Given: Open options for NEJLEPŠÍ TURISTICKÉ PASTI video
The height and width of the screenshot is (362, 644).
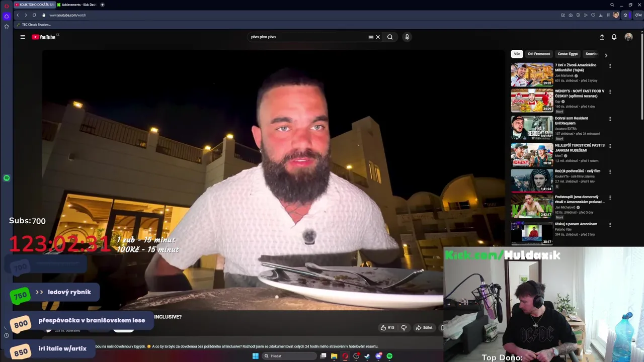Looking at the screenshot, I should (x=610, y=146).
